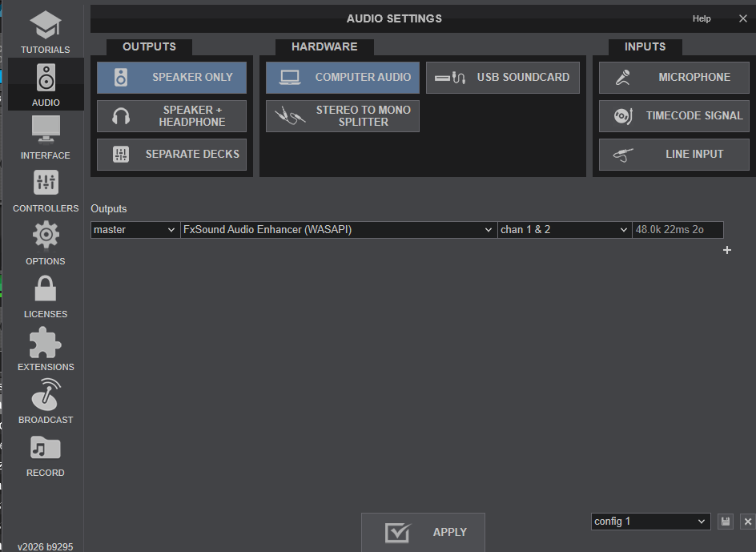This screenshot has height=552, width=756.
Task: Enable Timecode Signal input
Action: pos(674,116)
